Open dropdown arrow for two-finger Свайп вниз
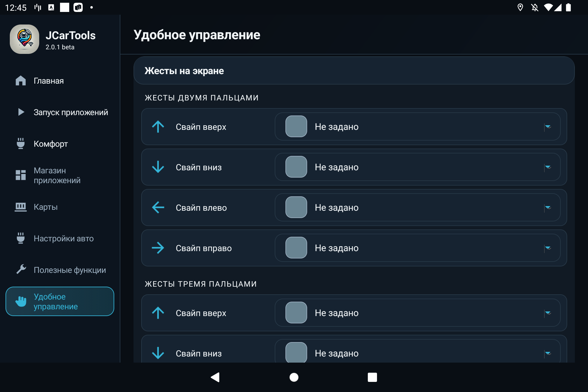This screenshot has width=588, height=392. [548, 167]
